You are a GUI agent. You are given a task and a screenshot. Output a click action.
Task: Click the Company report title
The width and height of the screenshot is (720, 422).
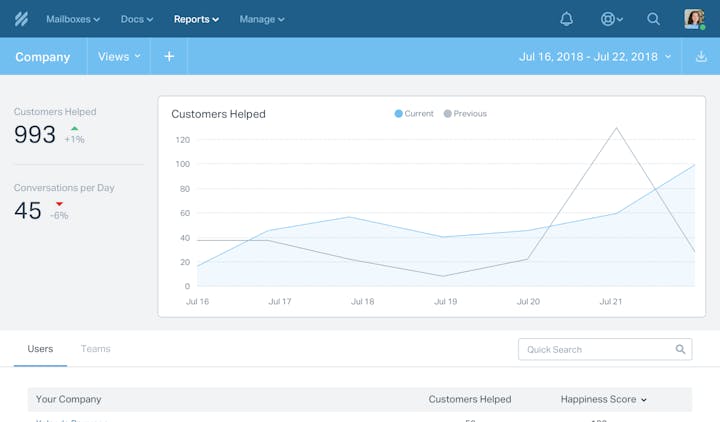point(43,57)
